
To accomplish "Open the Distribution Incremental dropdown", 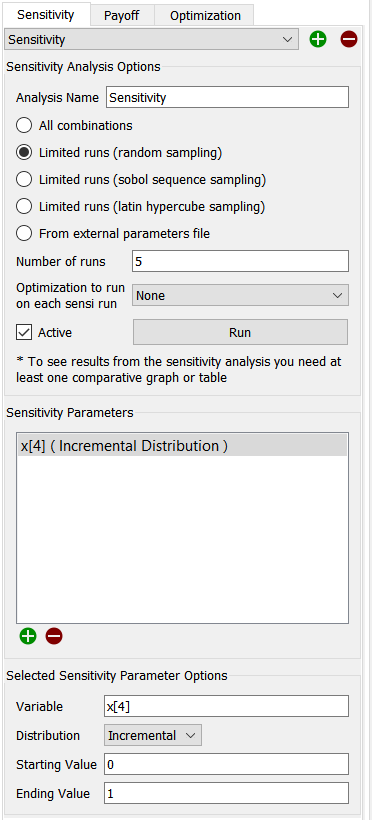I will coord(153,735).
